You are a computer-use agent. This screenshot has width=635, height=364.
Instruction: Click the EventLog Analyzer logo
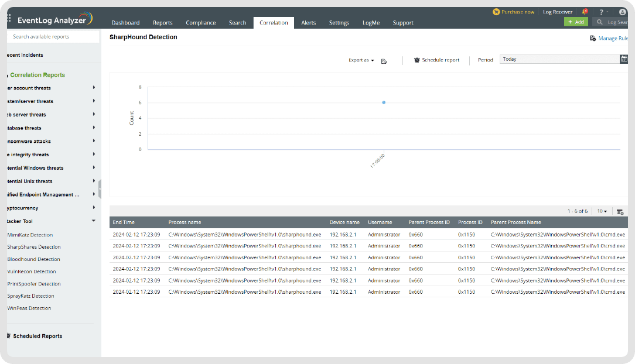(x=55, y=19)
